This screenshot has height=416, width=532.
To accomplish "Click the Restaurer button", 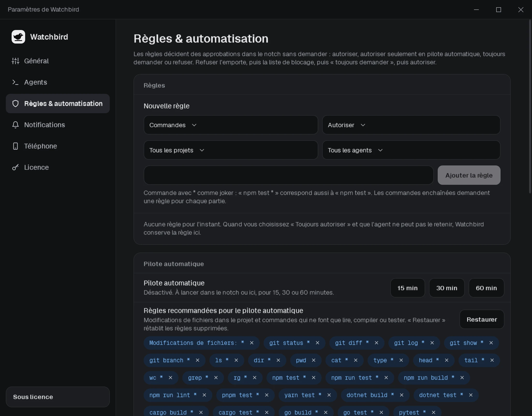I will (x=481, y=319).
